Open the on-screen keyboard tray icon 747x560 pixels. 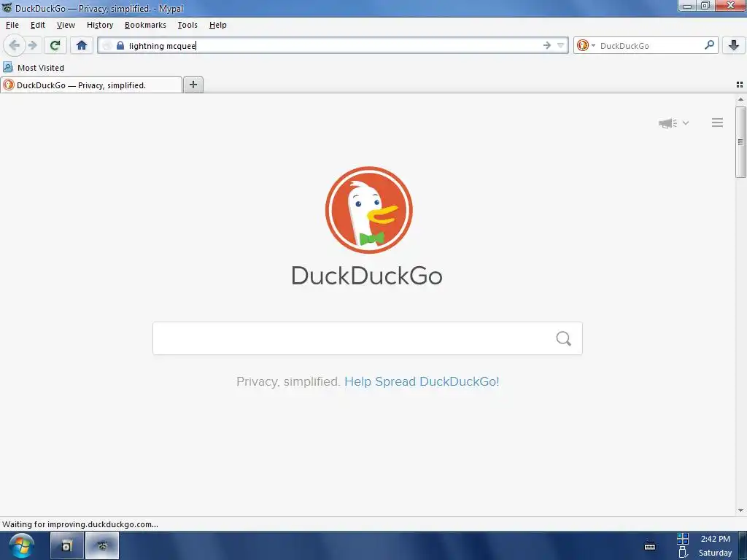pos(650,547)
